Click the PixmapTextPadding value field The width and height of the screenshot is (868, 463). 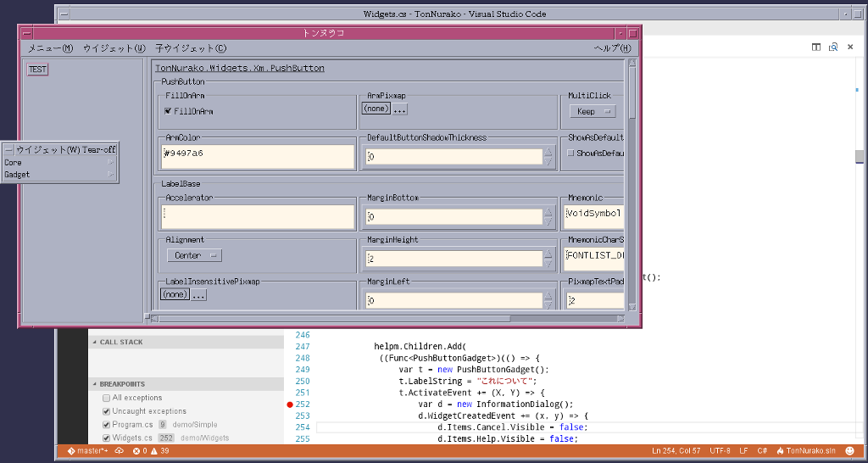596,301
